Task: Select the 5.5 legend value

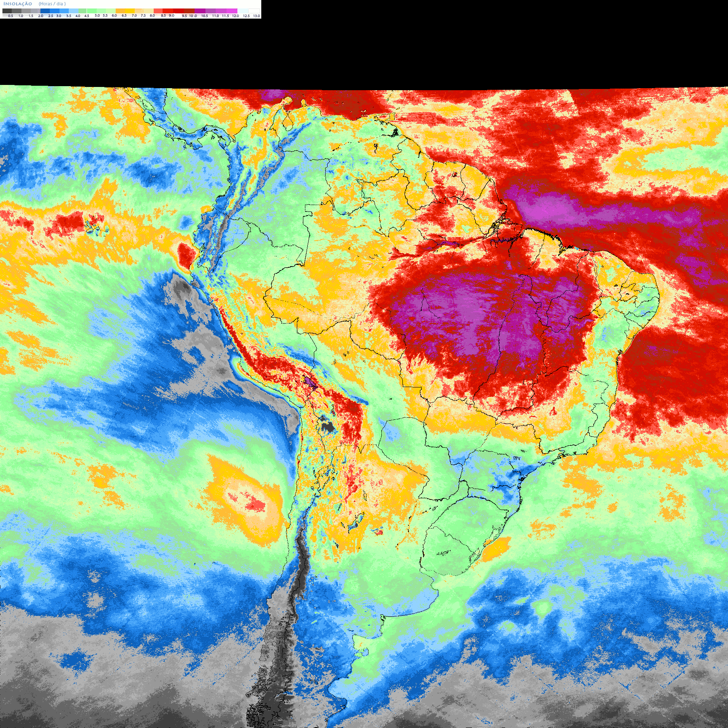Action: pos(105,15)
